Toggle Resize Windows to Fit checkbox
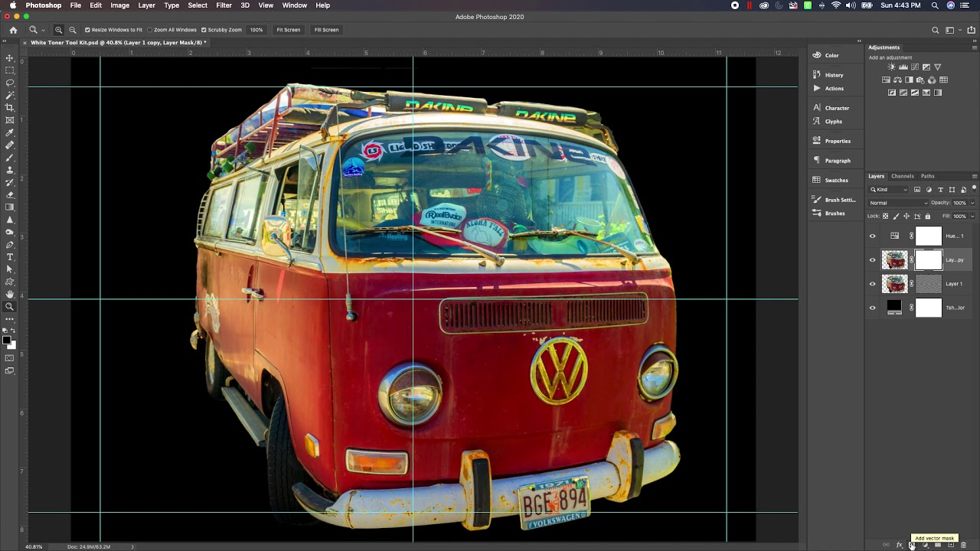The image size is (980, 551). (x=87, y=30)
